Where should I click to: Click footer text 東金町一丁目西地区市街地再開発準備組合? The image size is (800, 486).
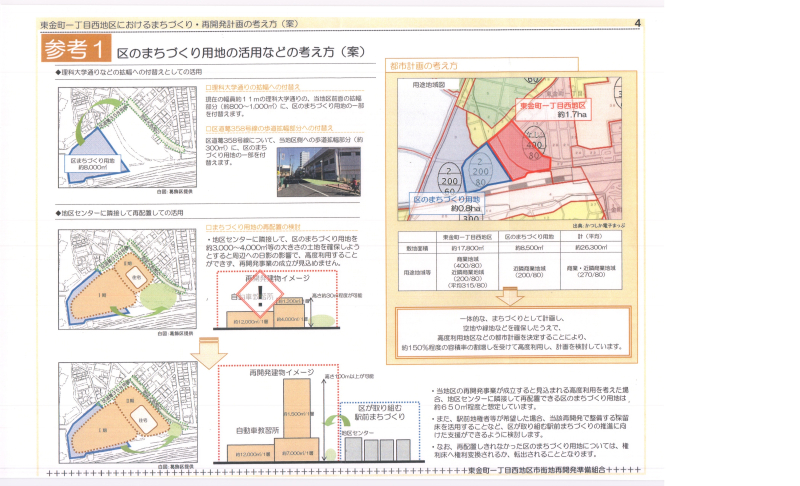(x=536, y=470)
